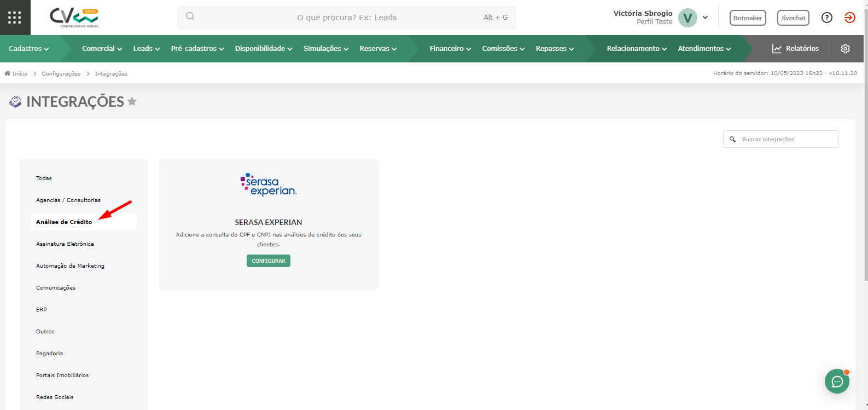Focus the global search field
This screenshot has height=410, width=868.
click(x=347, y=18)
